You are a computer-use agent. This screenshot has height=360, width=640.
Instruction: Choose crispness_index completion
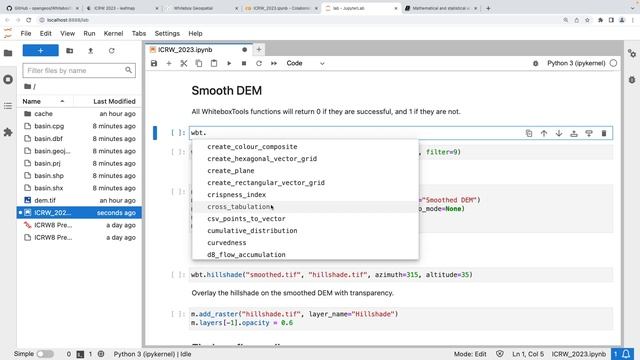[x=305, y=195]
